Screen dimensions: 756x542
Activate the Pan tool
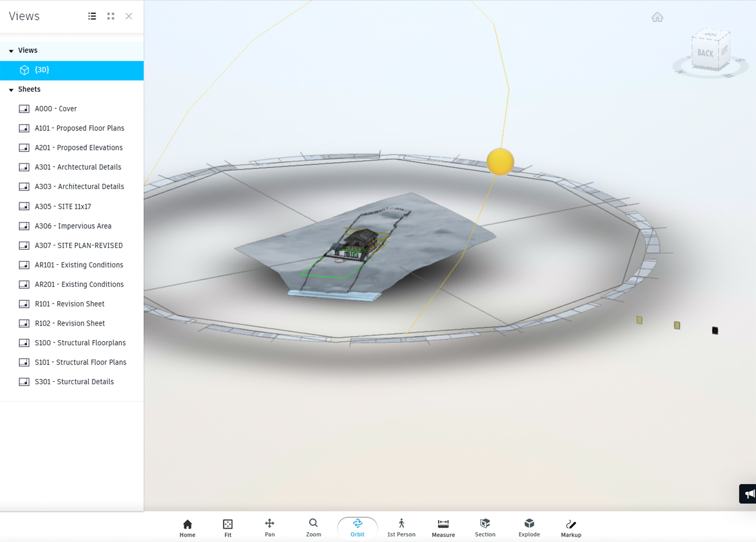[x=269, y=527]
